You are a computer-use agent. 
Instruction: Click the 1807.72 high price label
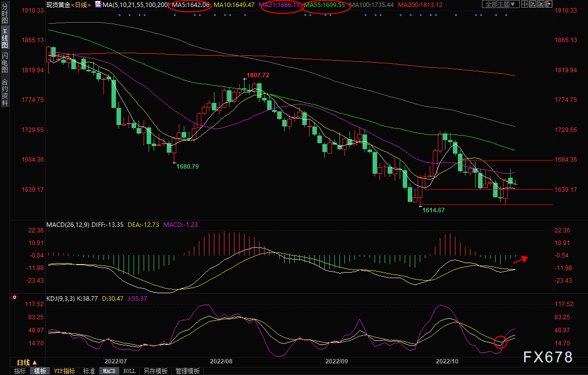pyautogui.click(x=258, y=75)
